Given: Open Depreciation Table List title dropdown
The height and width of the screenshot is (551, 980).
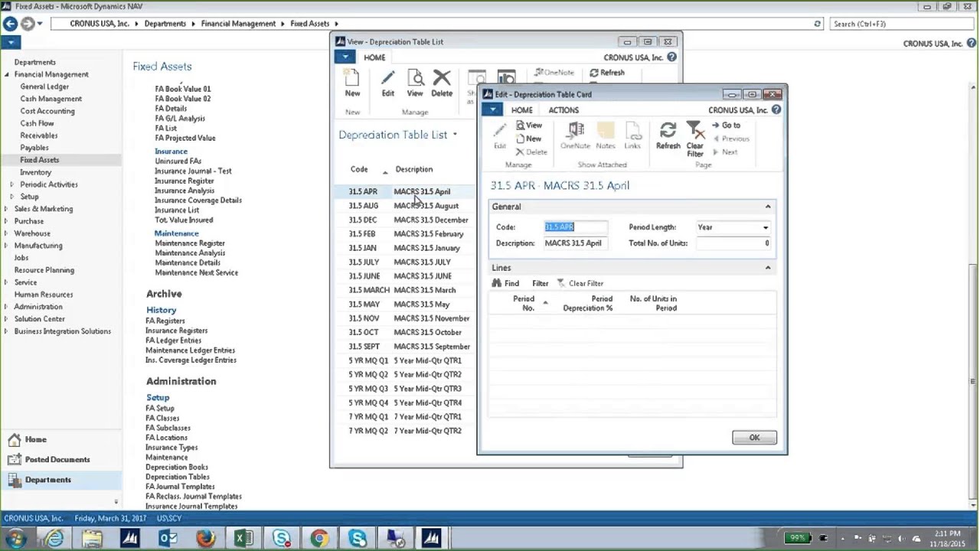Looking at the screenshot, I should click(455, 135).
